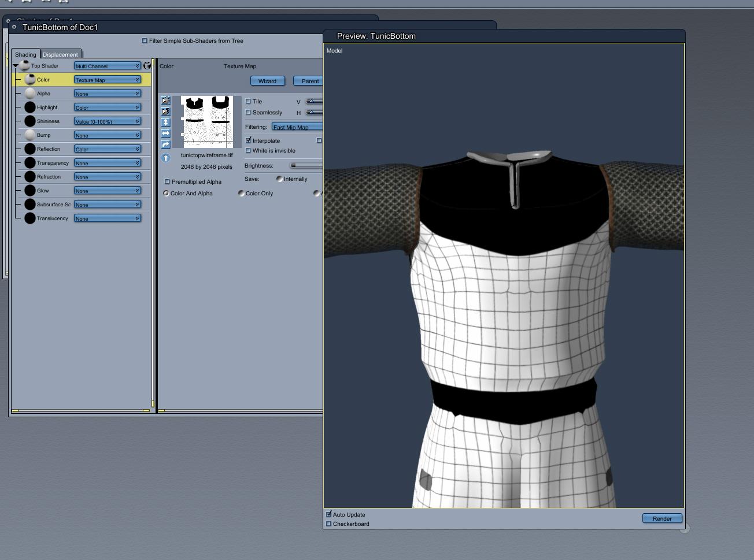Click the second open-folder texture icon
754x560 pixels.
click(166, 112)
